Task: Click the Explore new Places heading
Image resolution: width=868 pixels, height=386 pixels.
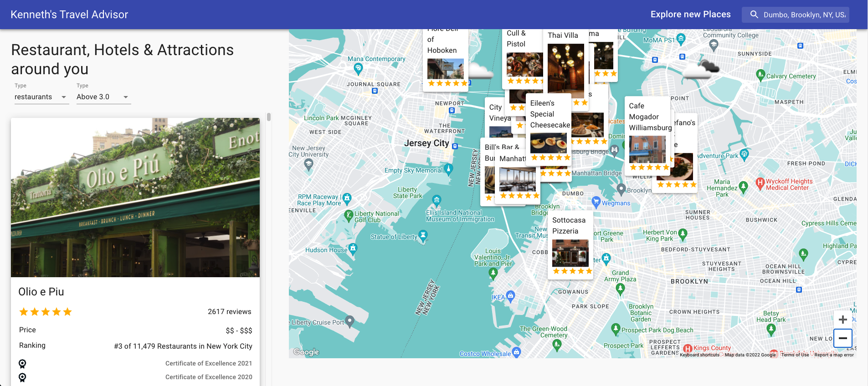Action: [690, 15]
